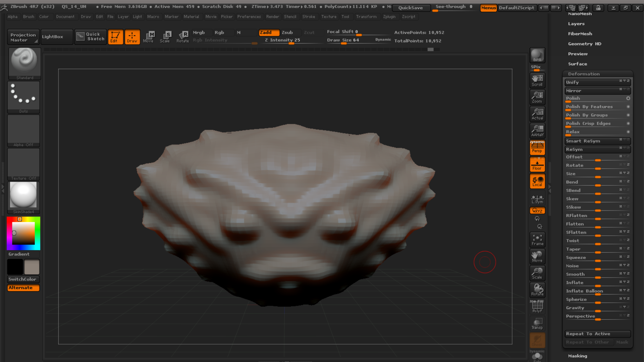Expand the Layers section
The height and width of the screenshot is (362, 644).
click(576, 23)
